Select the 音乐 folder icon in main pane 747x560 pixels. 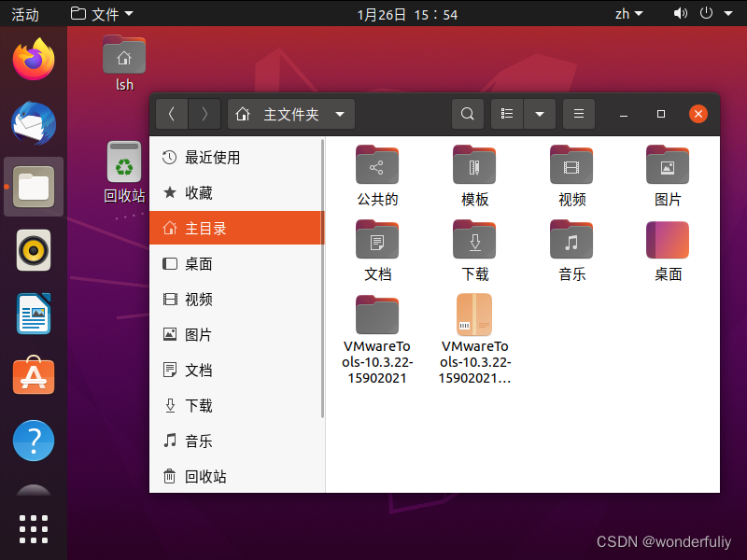pos(571,240)
